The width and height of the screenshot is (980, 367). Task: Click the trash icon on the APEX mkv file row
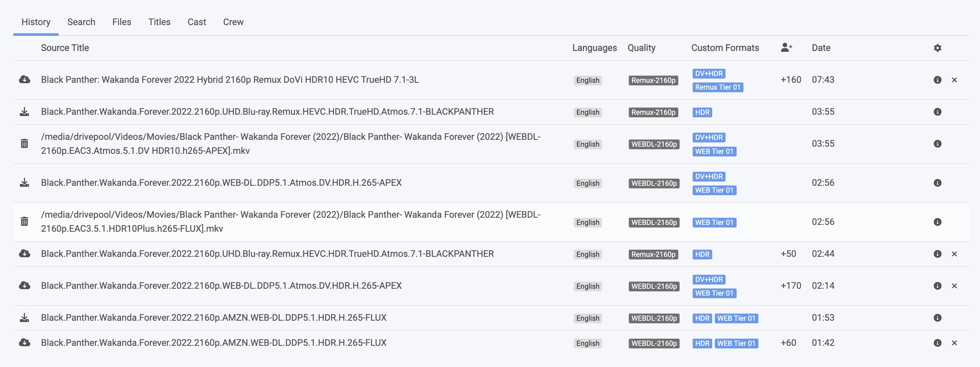point(24,143)
